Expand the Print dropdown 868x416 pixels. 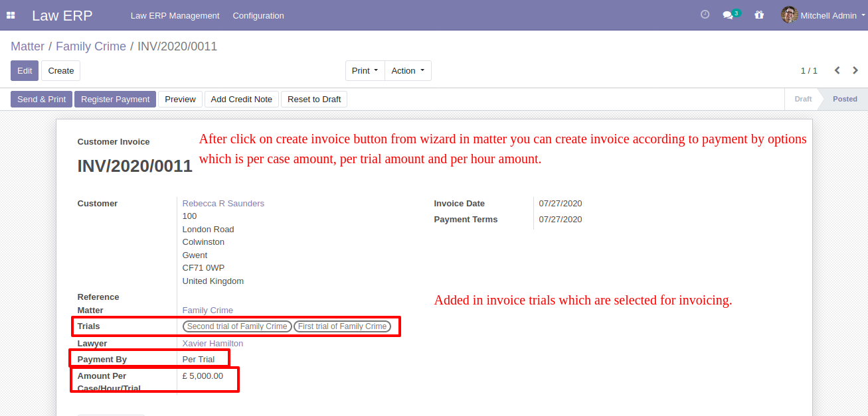tap(365, 71)
